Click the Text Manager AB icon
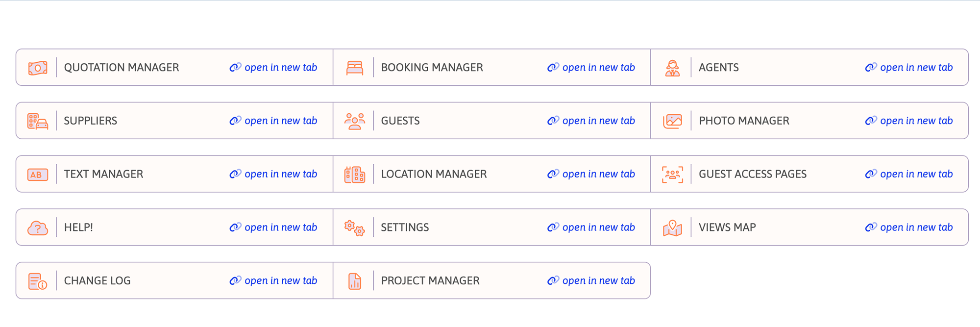The image size is (980, 327). pos(38,175)
